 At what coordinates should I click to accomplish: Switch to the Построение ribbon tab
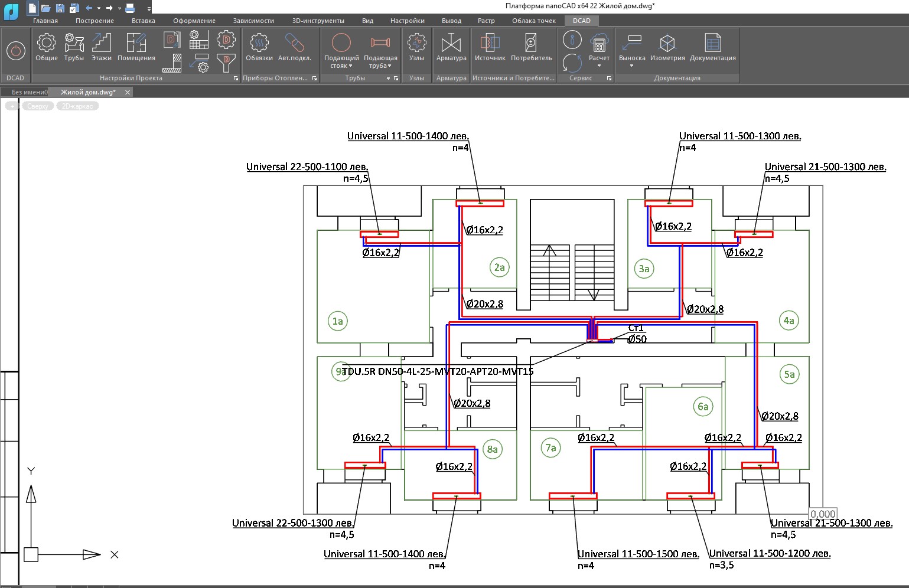[x=95, y=21]
